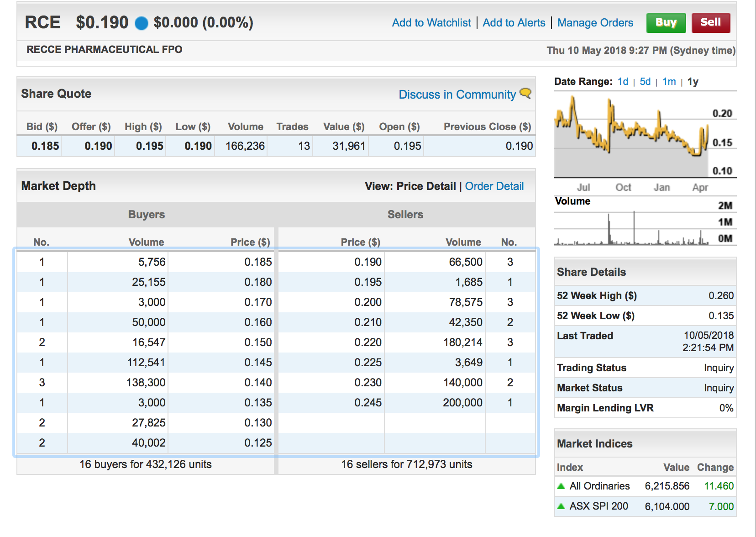
Task: Switch chart date range to 1m
Action: pos(669,82)
